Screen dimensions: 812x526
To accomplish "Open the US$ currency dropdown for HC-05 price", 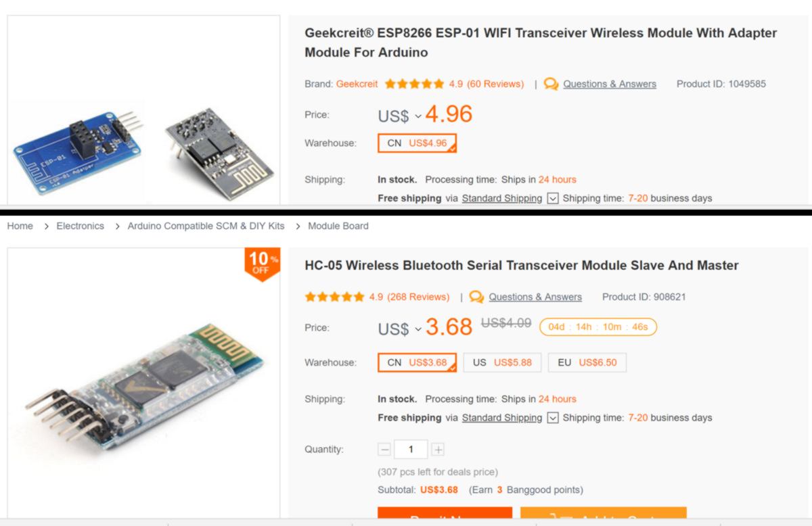I will tap(418, 329).
